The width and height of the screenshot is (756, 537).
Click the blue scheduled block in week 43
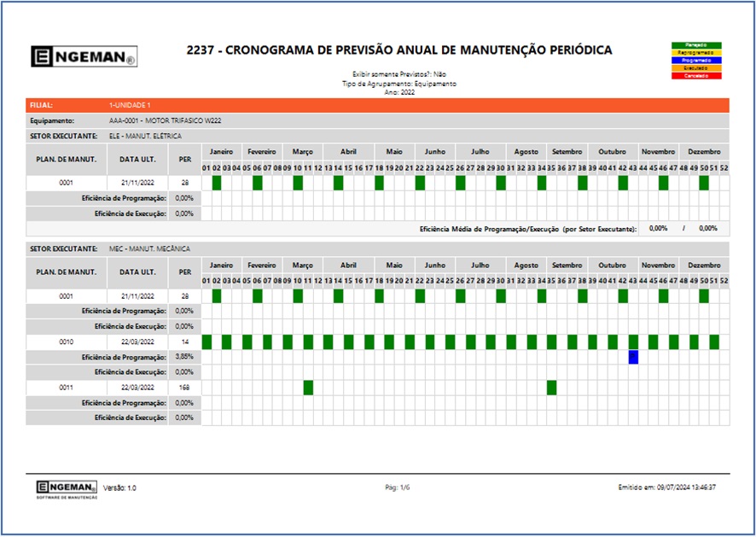(x=633, y=357)
